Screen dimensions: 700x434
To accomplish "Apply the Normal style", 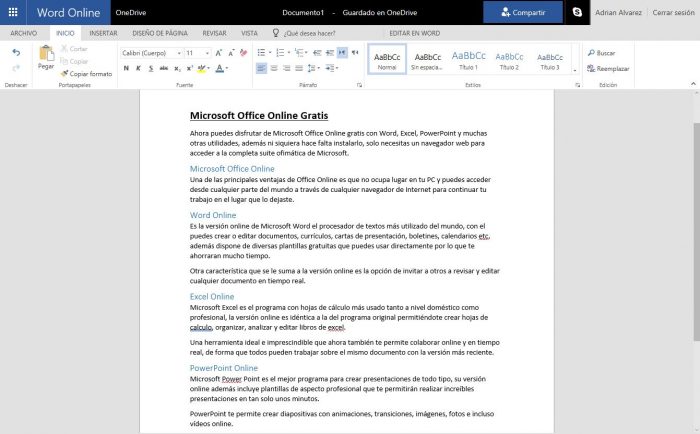I will tap(387, 59).
